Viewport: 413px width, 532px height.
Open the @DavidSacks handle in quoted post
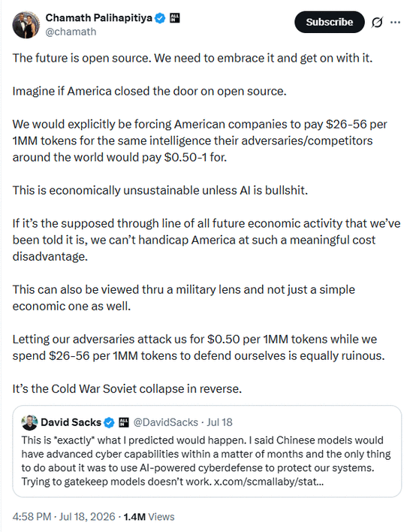click(x=165, y=422)
